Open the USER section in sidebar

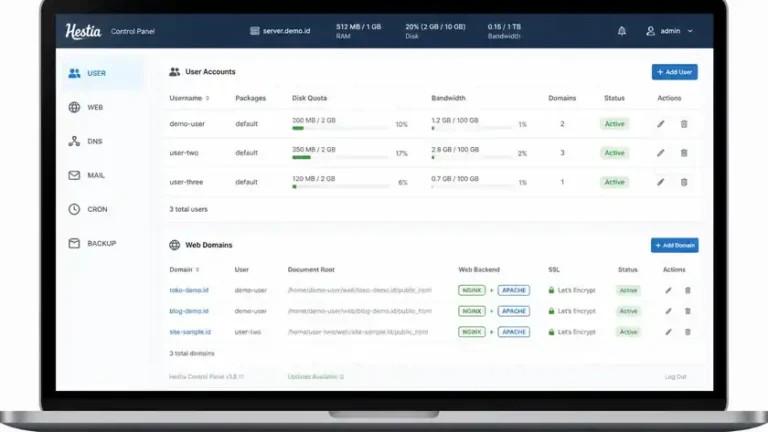(103, 73)
